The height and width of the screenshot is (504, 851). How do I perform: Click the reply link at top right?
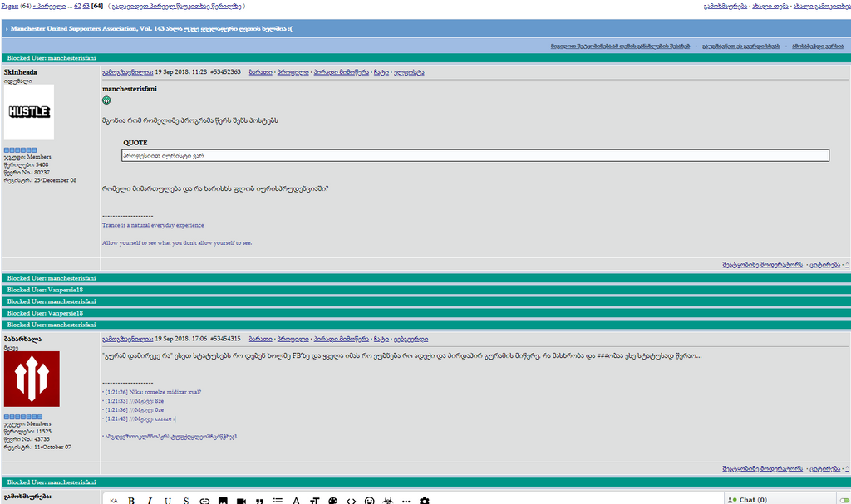coord(725,6)
